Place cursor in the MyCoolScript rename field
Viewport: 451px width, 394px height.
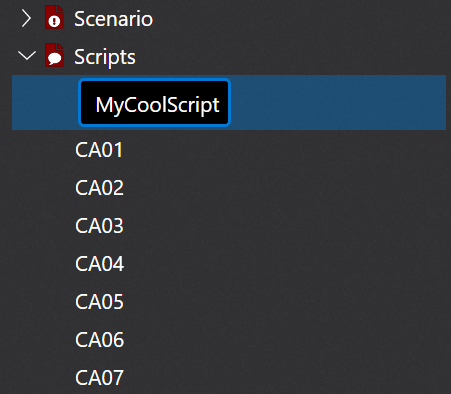[154, 103]
